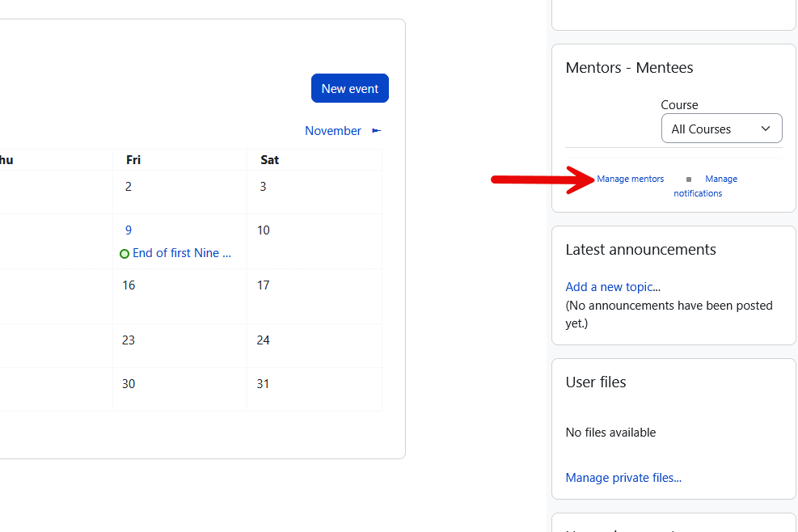Image resolution: width=798 pixels, height=532 pixels.
Task: Select calendar day 30
Action: coord(129,384)
